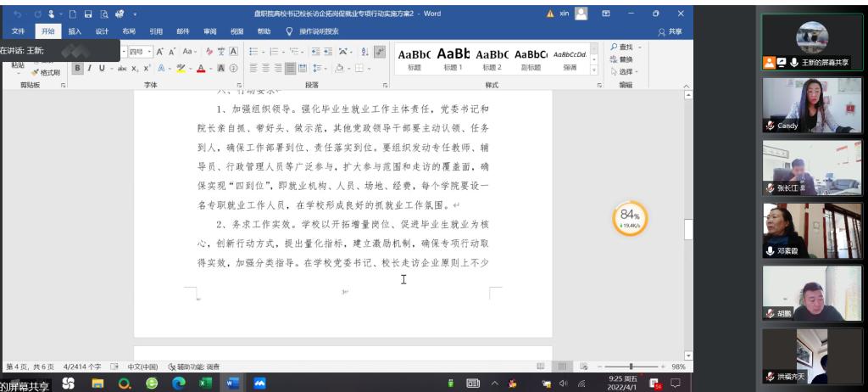Click the center alignment icon
The height and width of the screenshot is (392, 868).
tap(265, 68)
